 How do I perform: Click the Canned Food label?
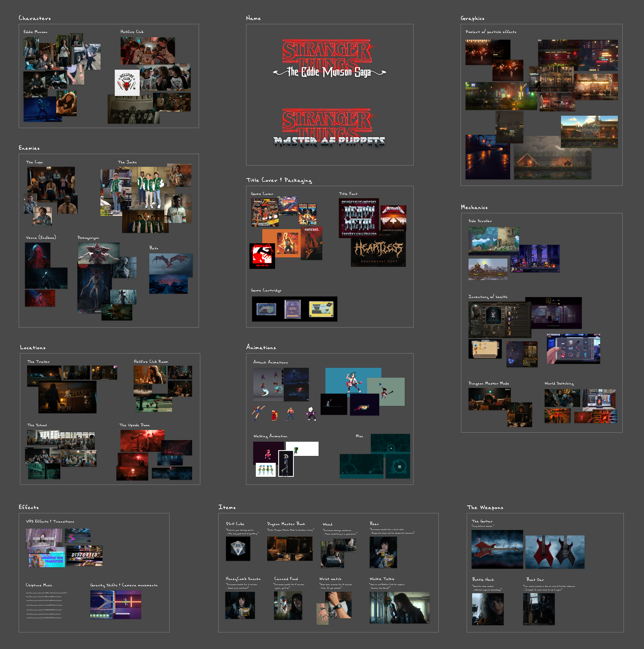286,579
